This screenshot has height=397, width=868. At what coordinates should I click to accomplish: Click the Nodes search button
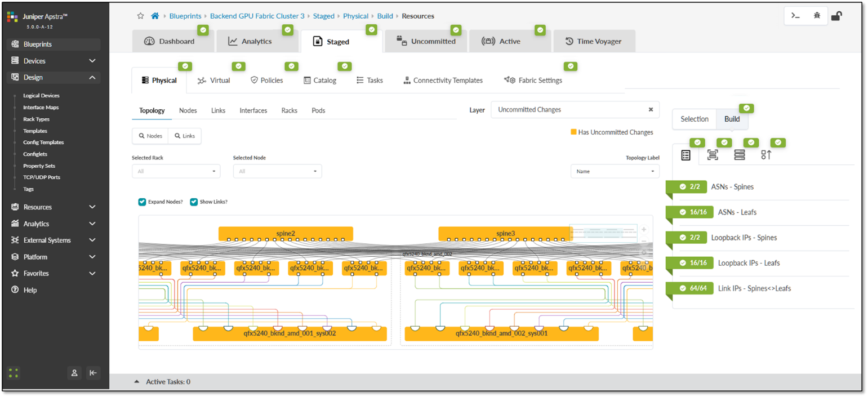[x=150, y=136]
